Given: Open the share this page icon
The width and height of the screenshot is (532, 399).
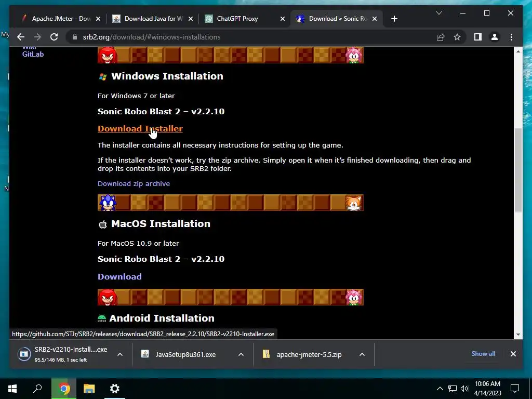Looking at the screenshot, I should 441,37.
